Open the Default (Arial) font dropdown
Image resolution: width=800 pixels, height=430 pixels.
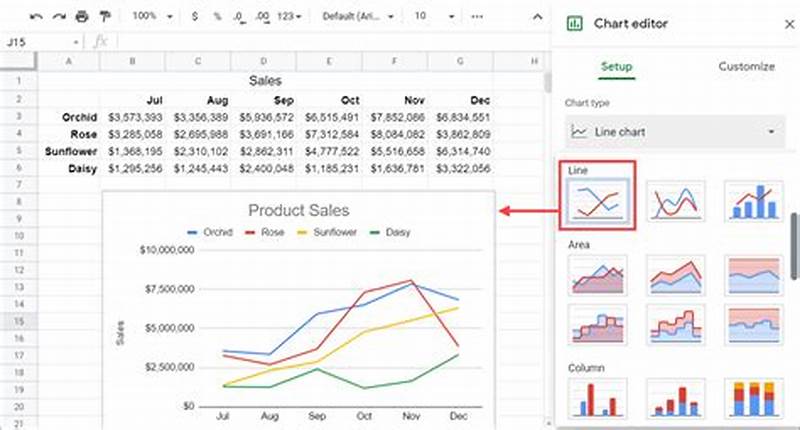(358, 16)
